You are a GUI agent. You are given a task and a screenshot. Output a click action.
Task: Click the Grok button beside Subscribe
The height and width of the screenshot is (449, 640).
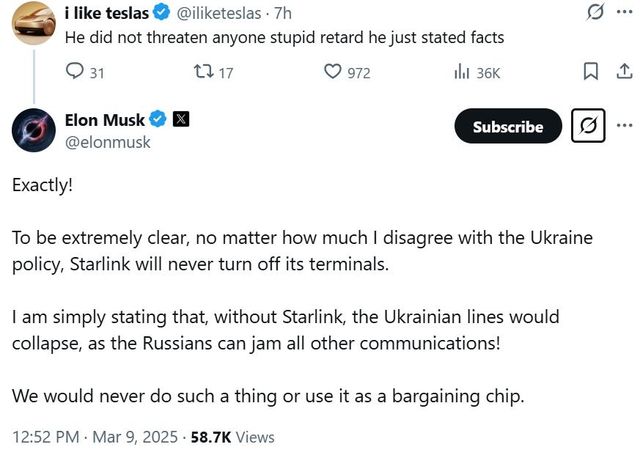[588, 127]
